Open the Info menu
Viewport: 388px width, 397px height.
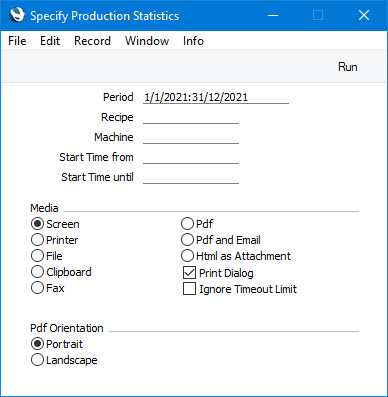point(193,41)
